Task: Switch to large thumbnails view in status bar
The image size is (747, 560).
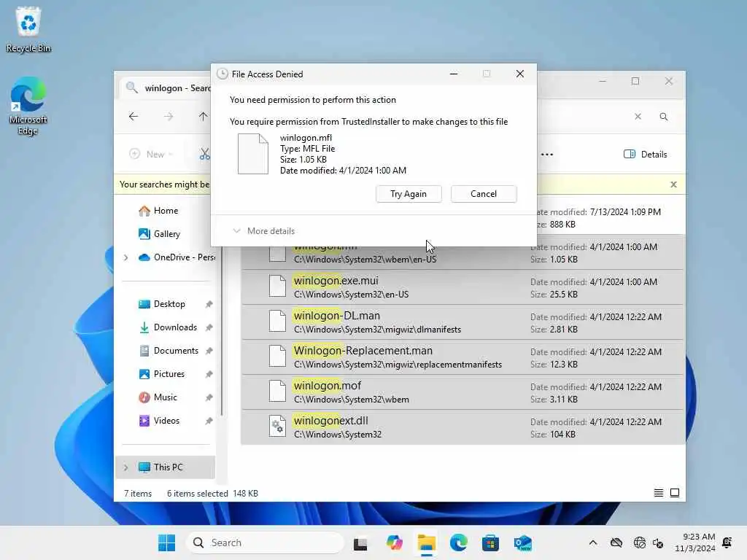Action: click(x=675, y=493)
